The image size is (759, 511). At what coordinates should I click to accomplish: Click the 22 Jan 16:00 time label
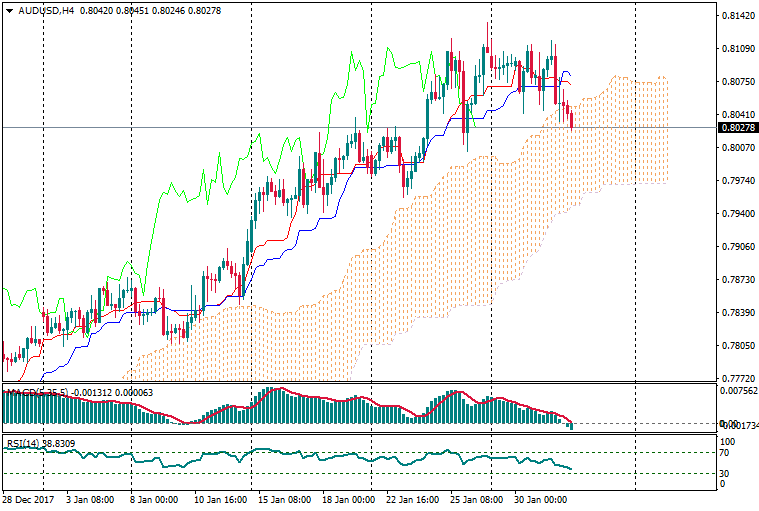(x=411, y=498)
